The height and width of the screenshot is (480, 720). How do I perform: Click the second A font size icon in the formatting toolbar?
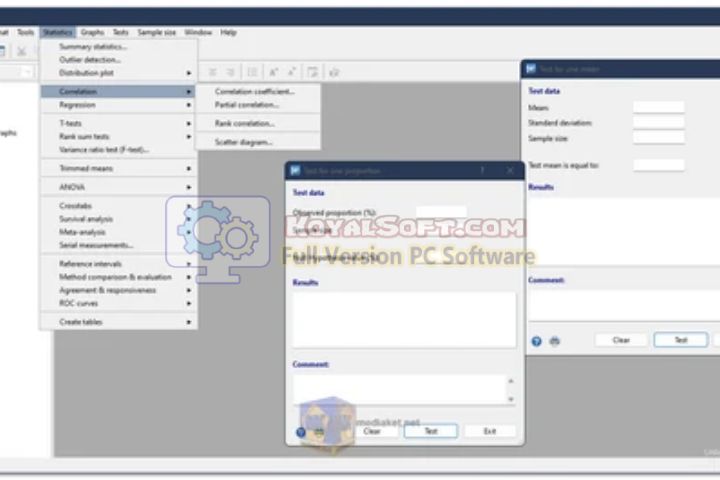tap(292, 72)
